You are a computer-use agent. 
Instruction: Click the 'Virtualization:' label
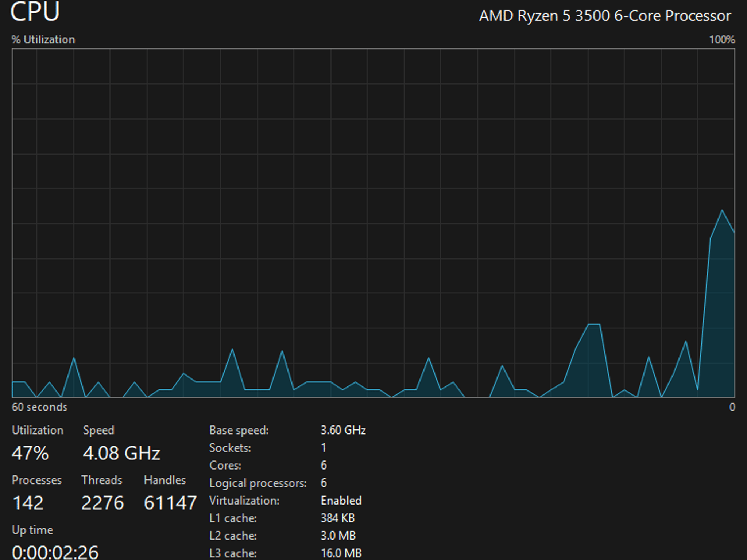[244, 501]
